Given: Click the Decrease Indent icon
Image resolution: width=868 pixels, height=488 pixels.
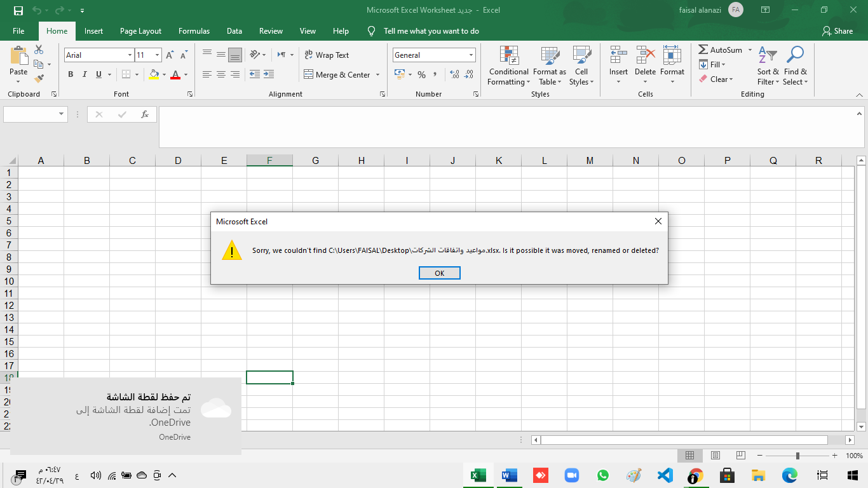Looking at the screenshot, I should (x=255, y=74).
